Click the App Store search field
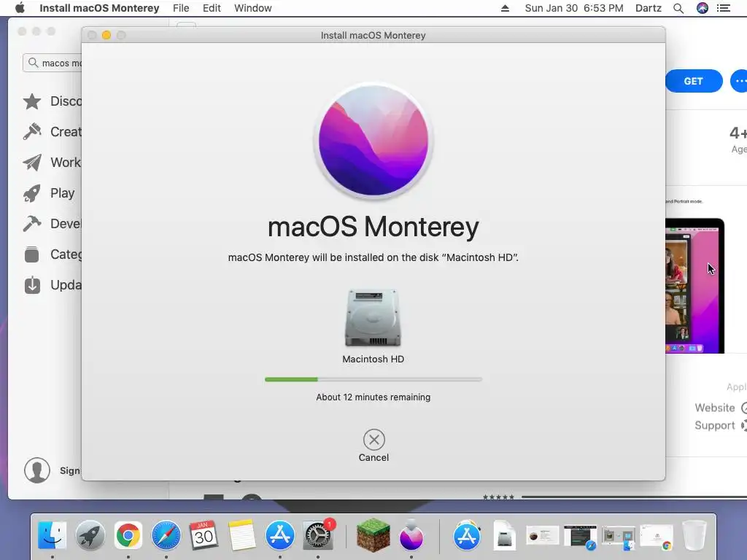The image size is (747, 560). (53, 63)
